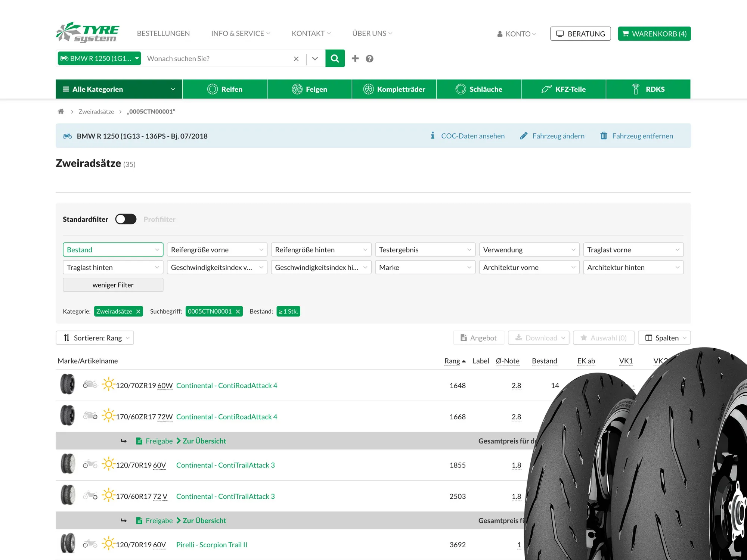The height and width of the screenshot is (560, 747).
Task: Click the pencil icon for Fahrzeug ändern
Action: [x=524, y=136]
